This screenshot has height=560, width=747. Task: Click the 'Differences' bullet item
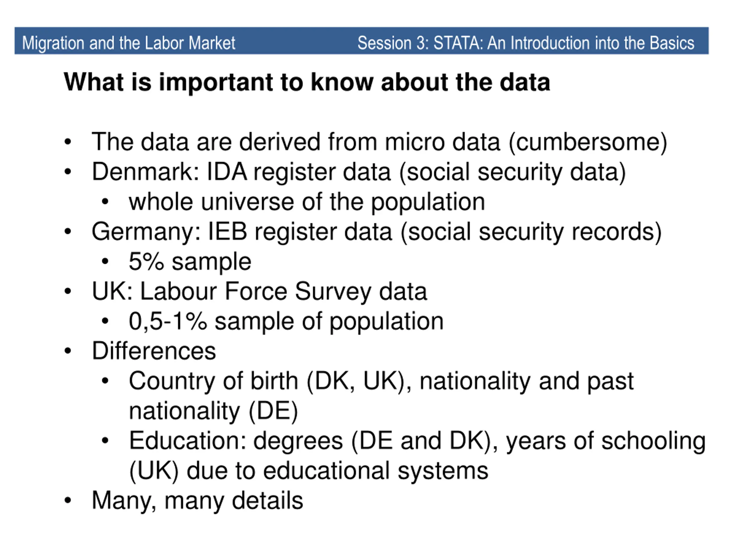(154, 351)
